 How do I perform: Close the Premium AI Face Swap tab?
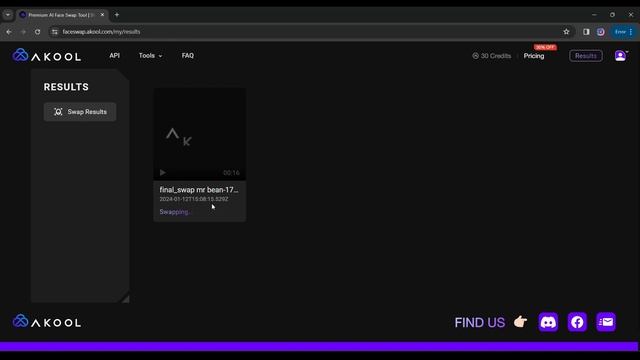click(x=102, y=15)
